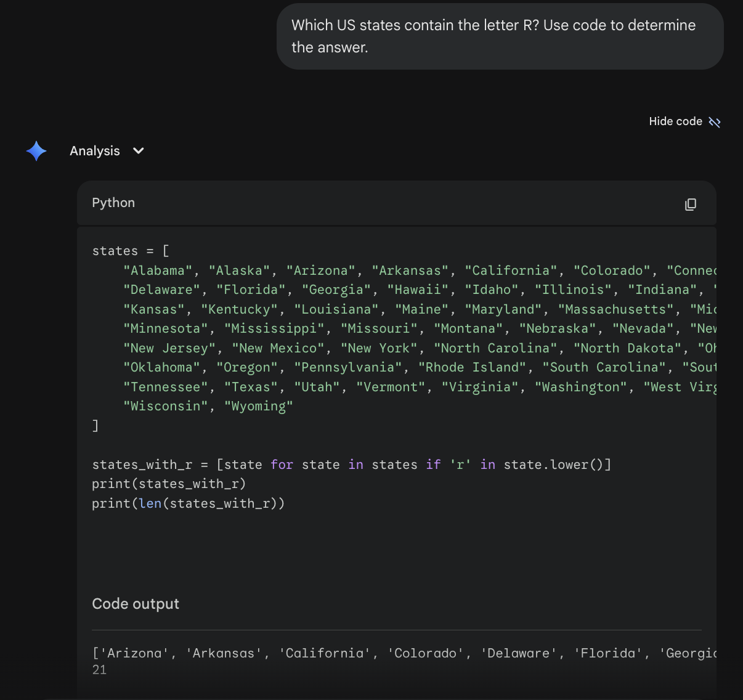This screenshot has width=743, height=700.
Task: Click the "states = [" code line
Action: point(130,251)
